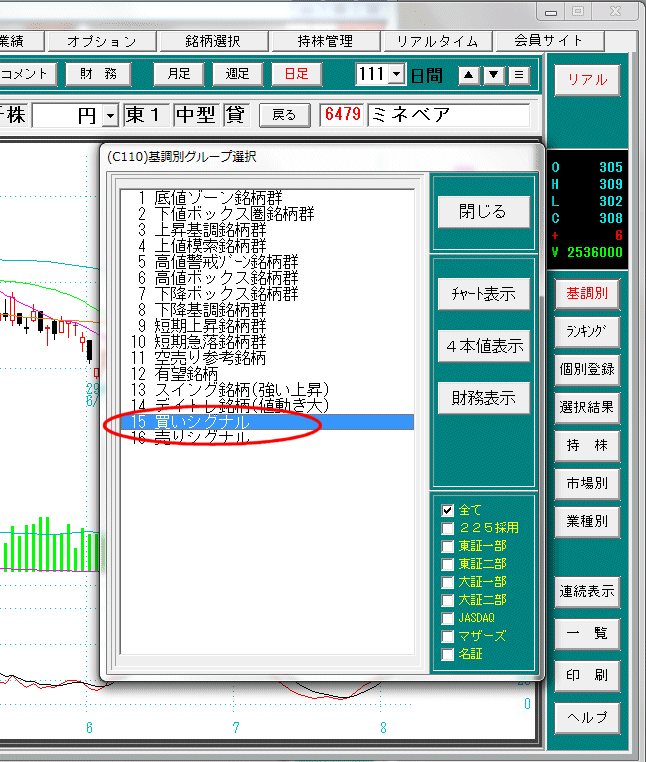This screenshot has height=762, width=646.
Task: Click the red リアル button
Action: (587, 81)
